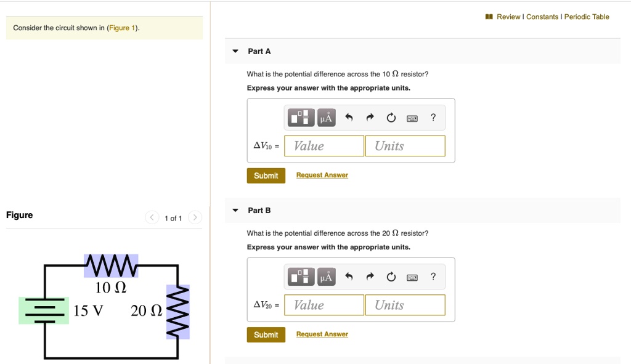Collapse the Part A section
This screenshot has width=631, height=364.
(235, 51)
